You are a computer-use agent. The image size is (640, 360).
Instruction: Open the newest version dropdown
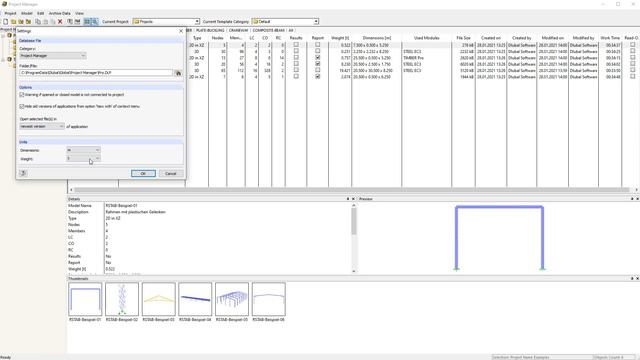coord(42,127)
